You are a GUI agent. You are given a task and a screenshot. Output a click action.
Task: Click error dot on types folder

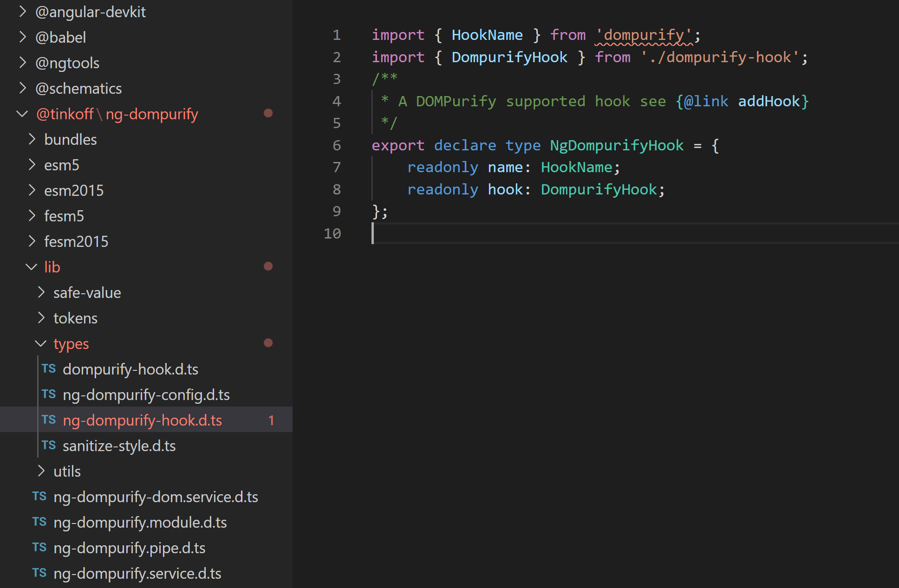pyautogui.click(x=268, y=343)
